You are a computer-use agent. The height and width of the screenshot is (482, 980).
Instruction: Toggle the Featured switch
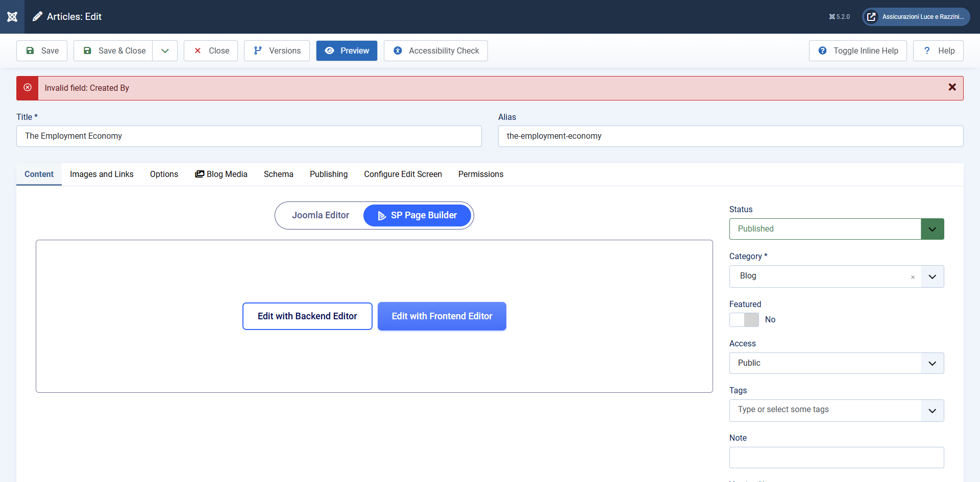point(744,320)
